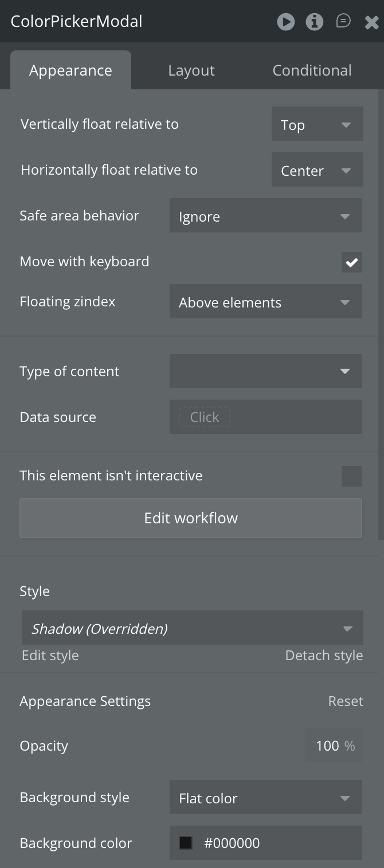This screenshot has width=384, height=868.
Task: Switch to the Layout tab
Action: tap(191, 70)
